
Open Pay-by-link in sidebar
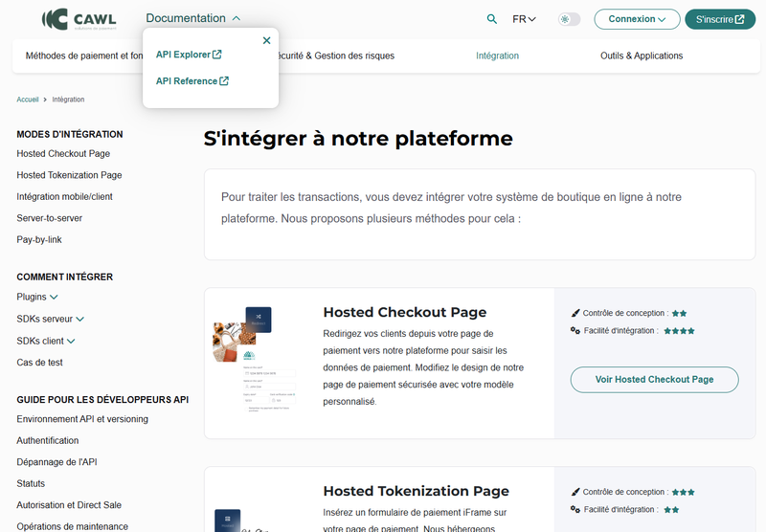coord(39,239)
